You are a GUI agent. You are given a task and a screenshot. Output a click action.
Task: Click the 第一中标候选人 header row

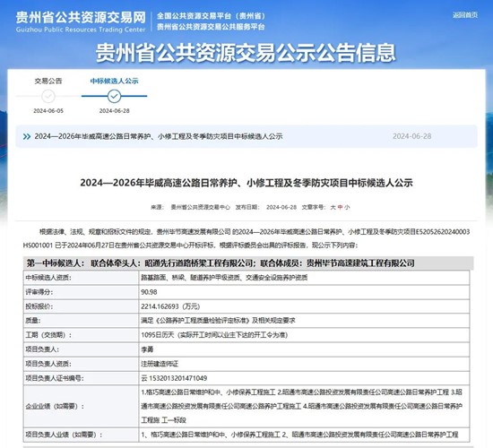pyautogui.click(x=248, y=263)
